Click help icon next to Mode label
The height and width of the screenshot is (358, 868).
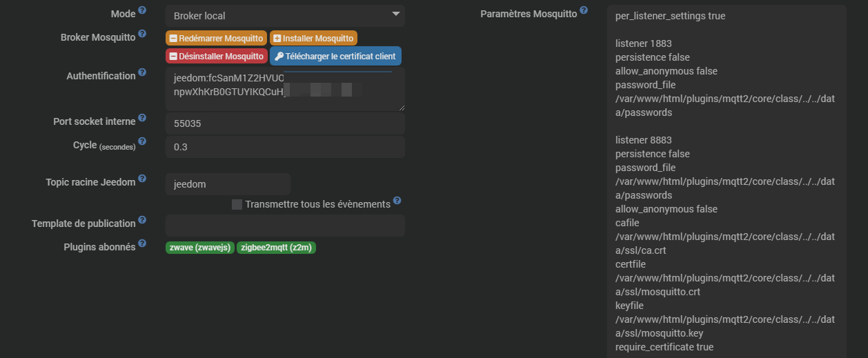(x=142, y=10)
